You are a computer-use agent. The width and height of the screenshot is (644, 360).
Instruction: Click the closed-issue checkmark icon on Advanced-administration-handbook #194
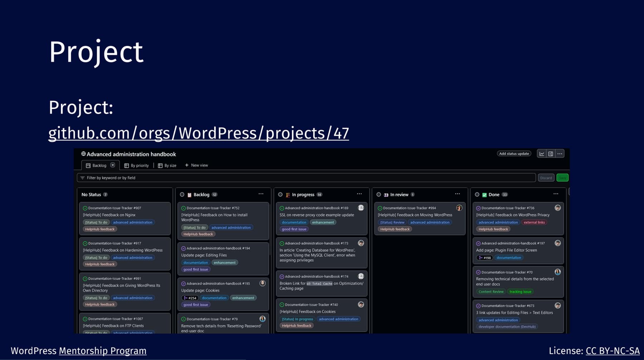183,248
